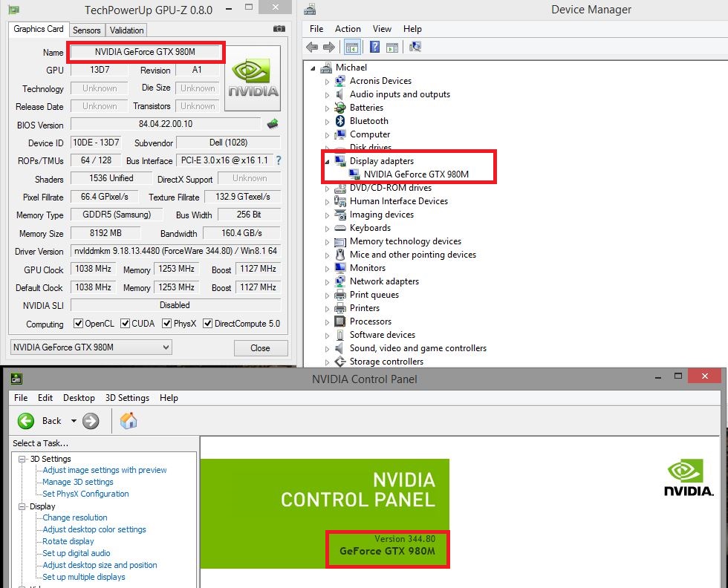Open Adjust desktop color settings link

tap(94, 529)
